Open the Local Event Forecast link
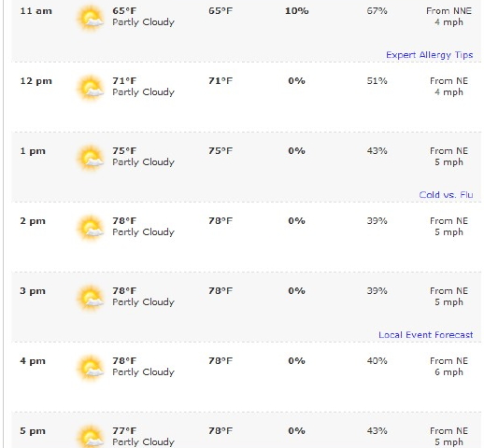 pos(426,335)
